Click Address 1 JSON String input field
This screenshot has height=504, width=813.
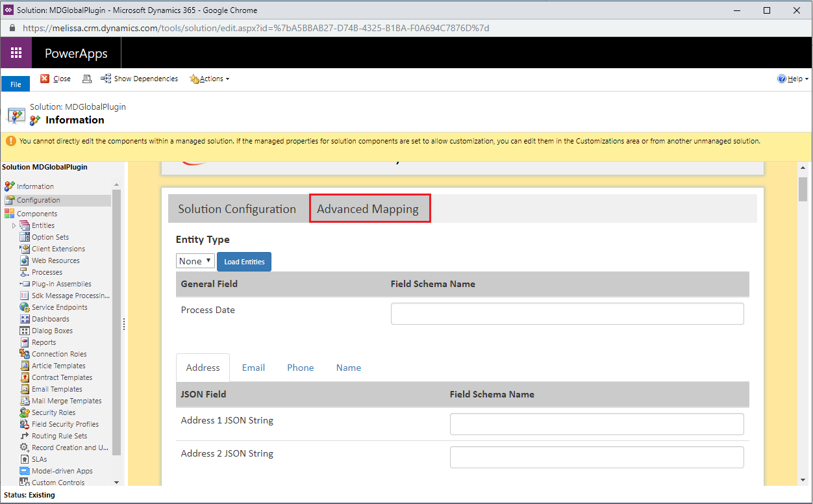597,424
